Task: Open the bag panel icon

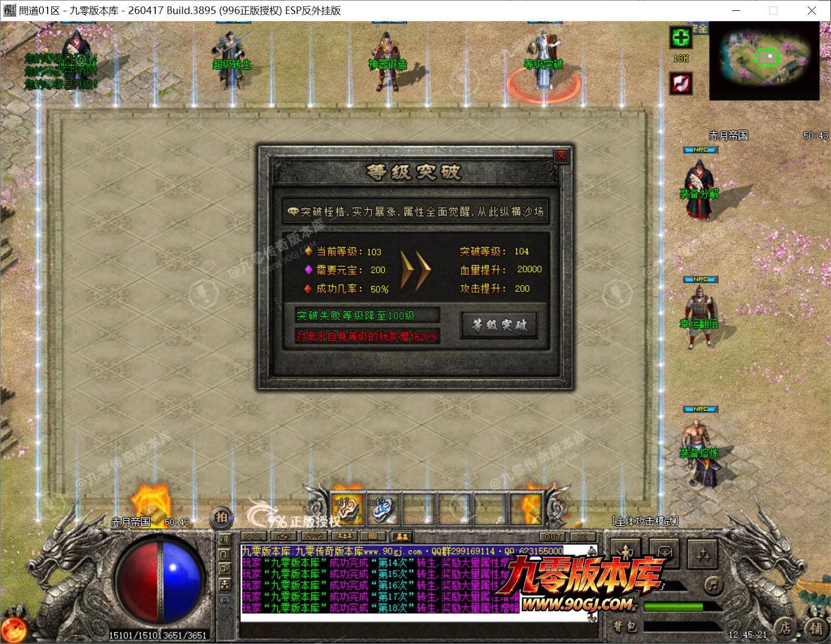Action: 664,554
